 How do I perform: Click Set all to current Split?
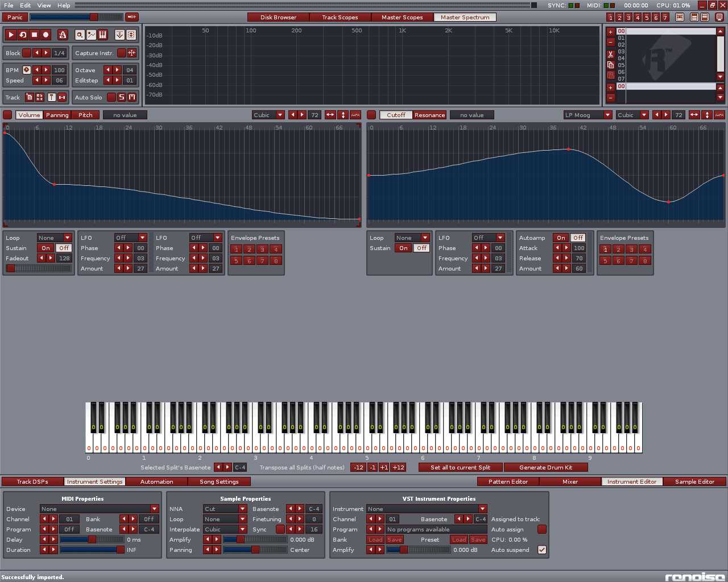460,467
